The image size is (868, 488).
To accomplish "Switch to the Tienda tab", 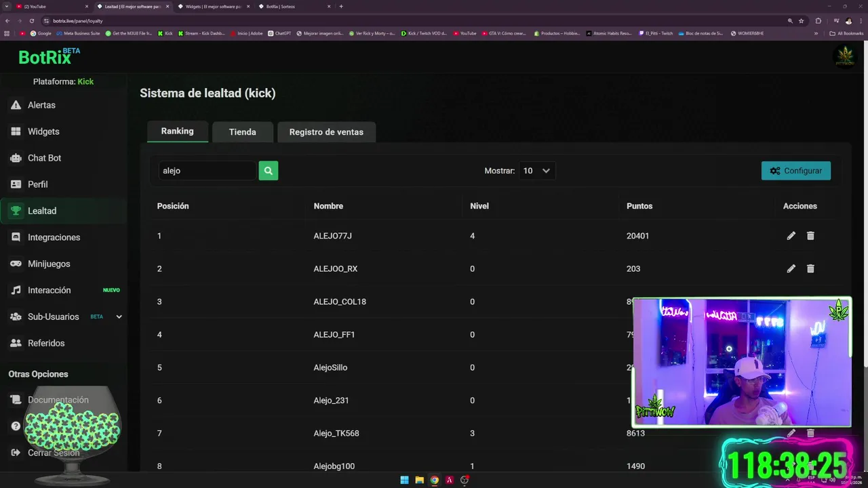I will (243, 132).
